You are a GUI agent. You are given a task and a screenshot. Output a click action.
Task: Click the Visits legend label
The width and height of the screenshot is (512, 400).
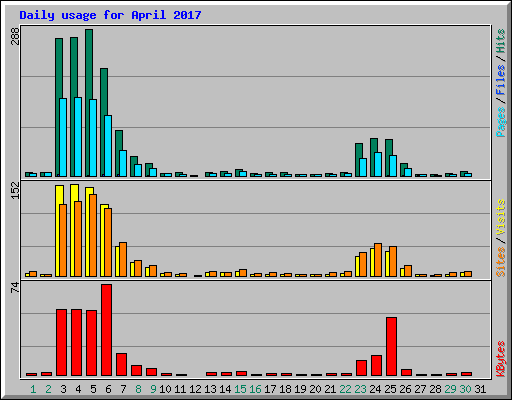click(500, 218)
